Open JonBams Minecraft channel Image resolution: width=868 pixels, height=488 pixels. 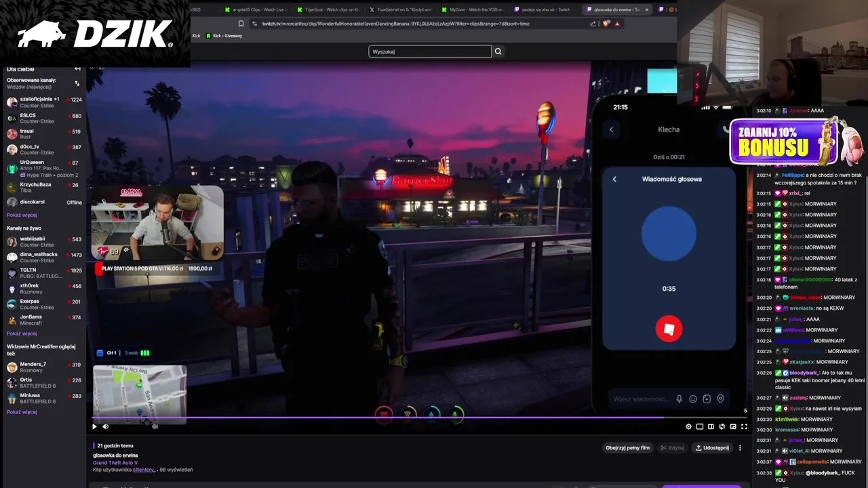click(x=44, y=320)
